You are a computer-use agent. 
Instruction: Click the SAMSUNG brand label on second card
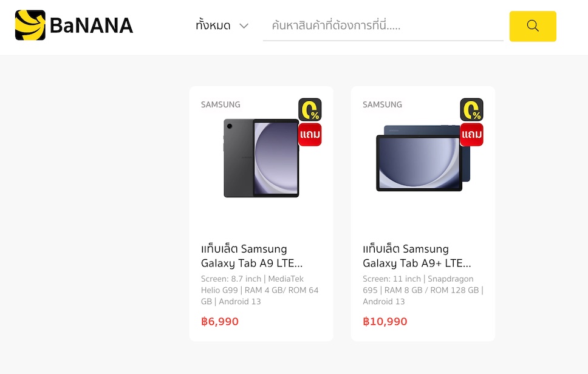382,104
